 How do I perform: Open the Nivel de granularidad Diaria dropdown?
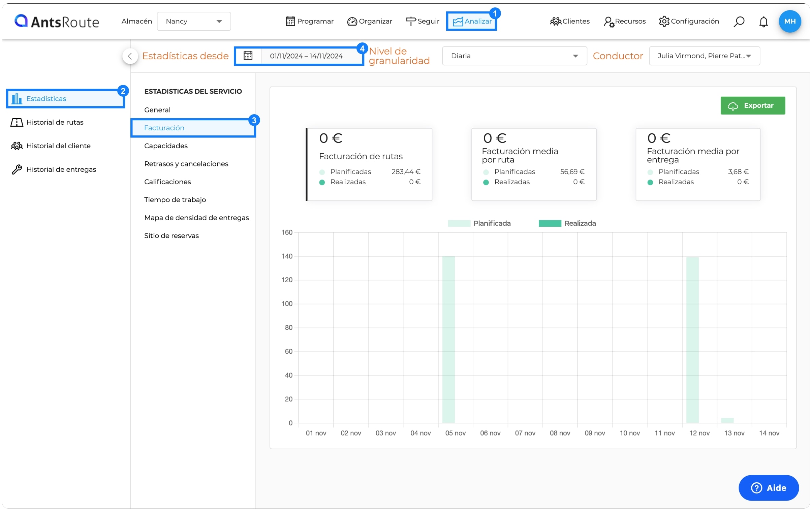point(514,56)
